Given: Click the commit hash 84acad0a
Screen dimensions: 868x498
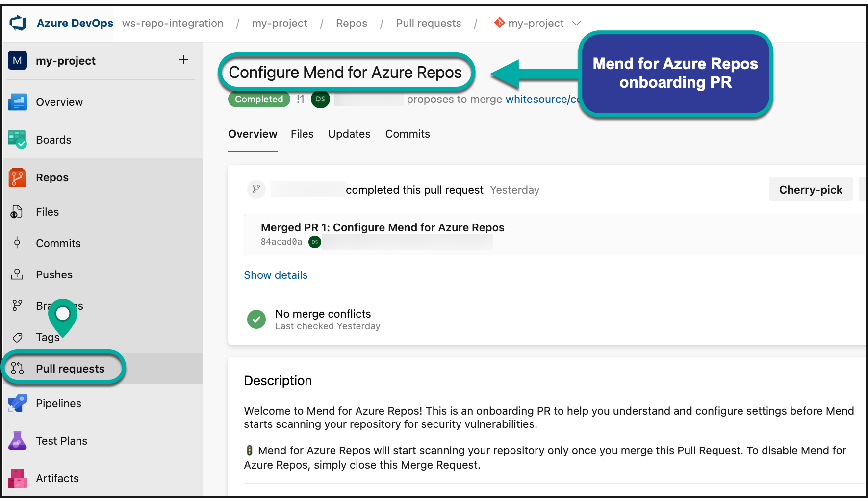Looking at the screenshot, I should point(281,242).
